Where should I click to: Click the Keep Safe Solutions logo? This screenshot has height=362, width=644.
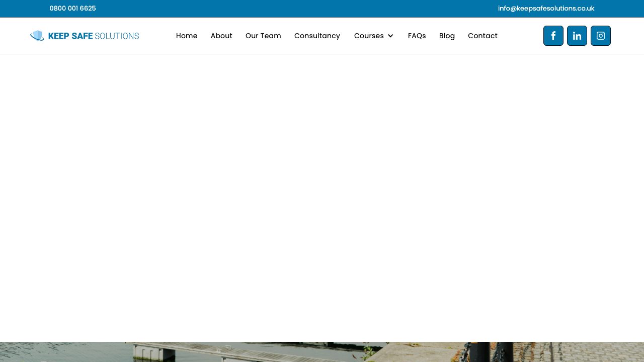tap(85, 36)
